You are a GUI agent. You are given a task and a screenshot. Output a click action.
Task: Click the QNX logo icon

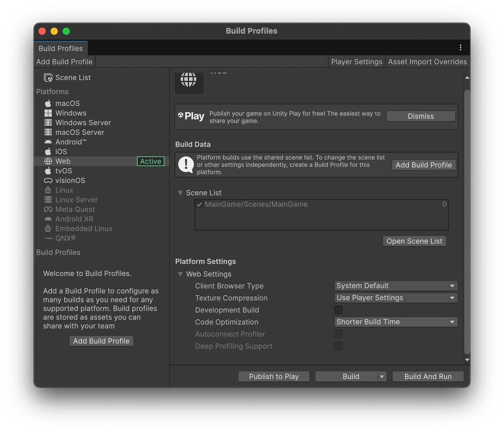point(48,238)
